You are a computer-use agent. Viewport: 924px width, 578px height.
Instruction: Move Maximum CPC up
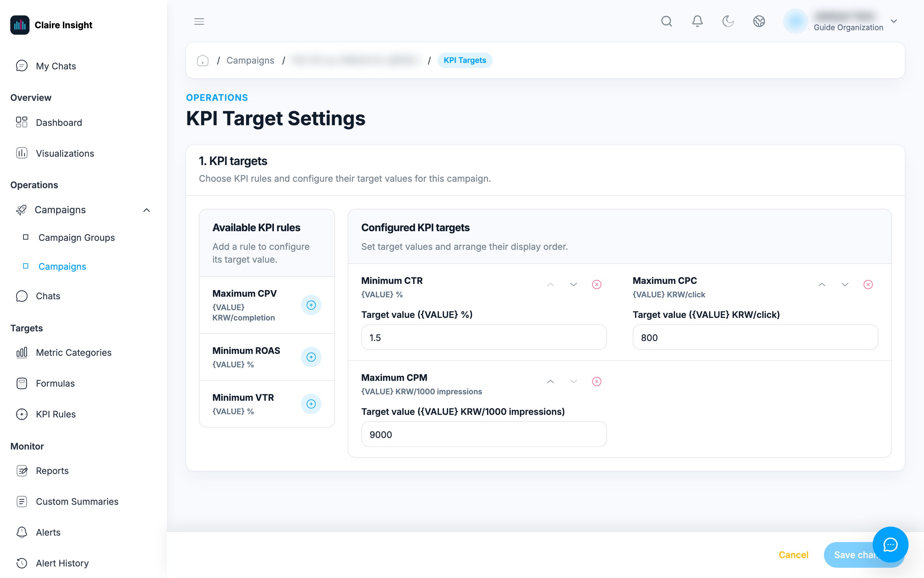coord(822,285)
